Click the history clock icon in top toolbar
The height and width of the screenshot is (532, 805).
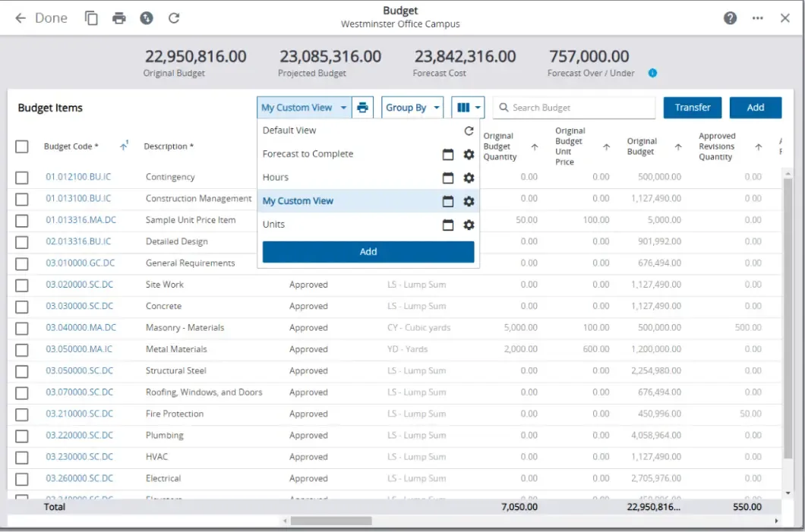click(147, 18)
